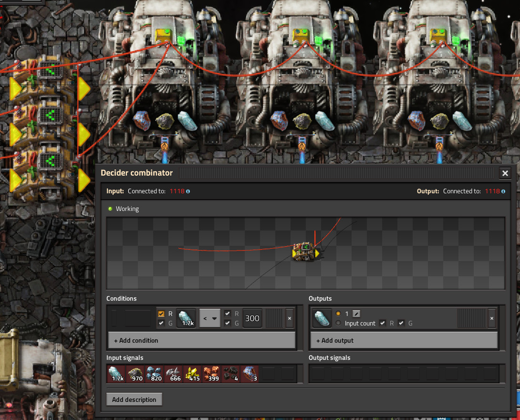
Task: Toggle the orange red-wire checkbox for the first signal
Action: tap(161, 314)
